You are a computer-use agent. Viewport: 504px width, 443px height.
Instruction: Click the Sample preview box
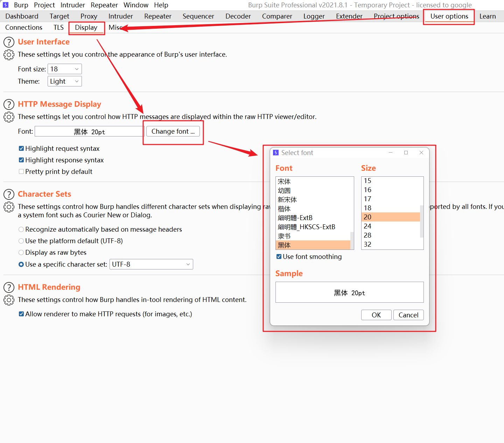coord(350,292)
